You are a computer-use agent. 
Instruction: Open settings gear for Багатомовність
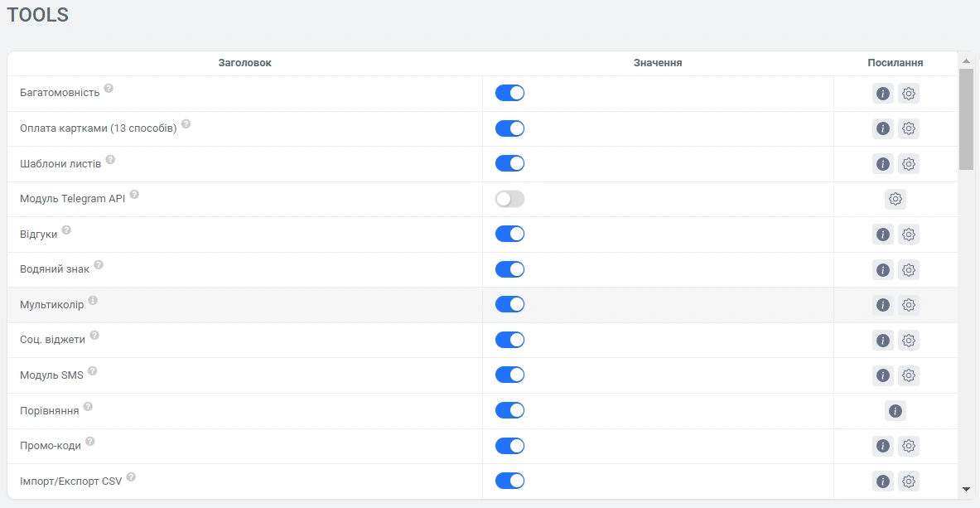point(909,94)
